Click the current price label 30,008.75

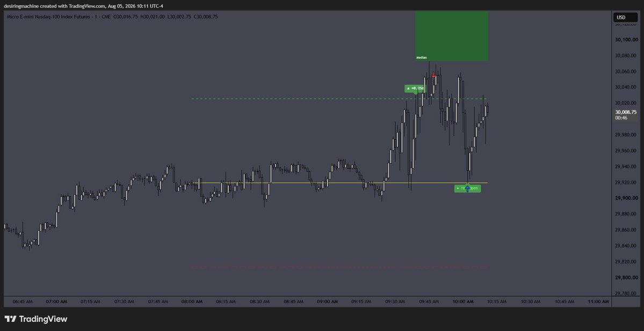pos(626,112)
